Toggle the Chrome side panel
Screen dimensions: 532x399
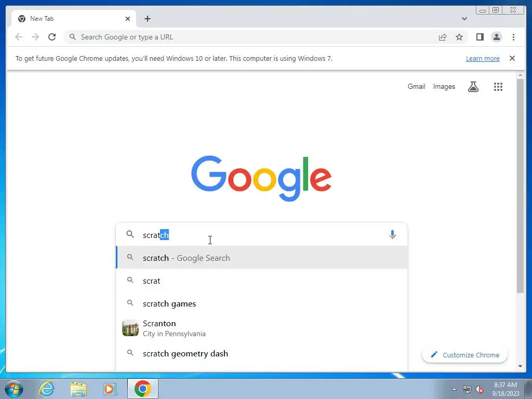[x=480, y=37]
